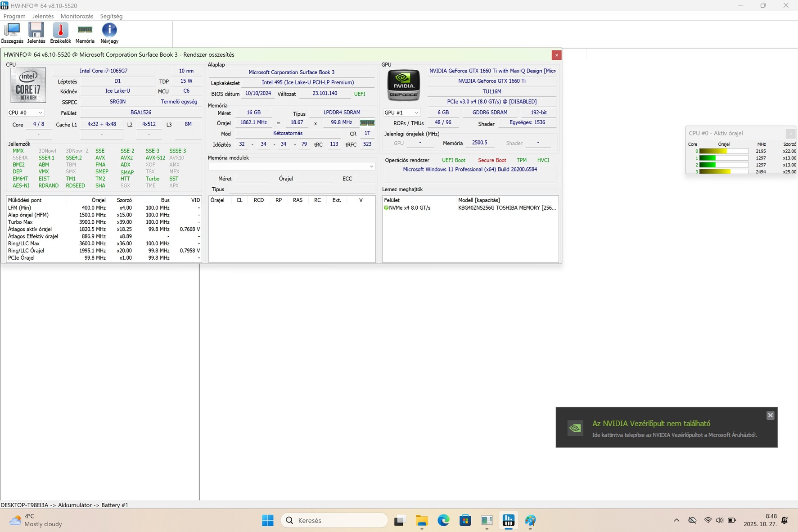Launch Microsoft Edge from the taskbar
Screen dimensions: 798x532
[443, 521]
